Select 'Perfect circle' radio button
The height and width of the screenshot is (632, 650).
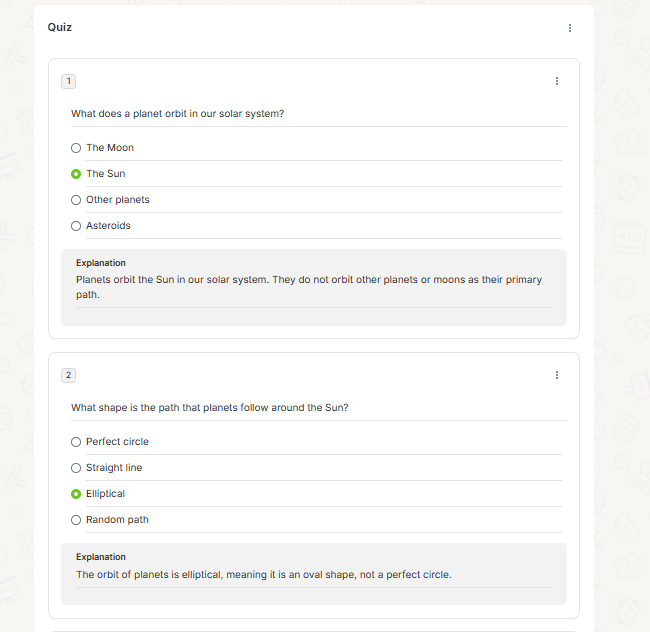click(x=76, y=442)
